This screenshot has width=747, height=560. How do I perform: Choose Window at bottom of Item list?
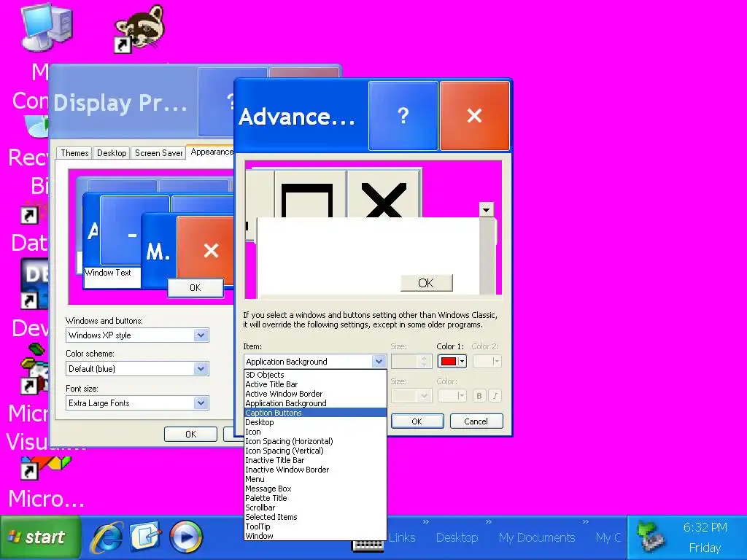point(315,536)
